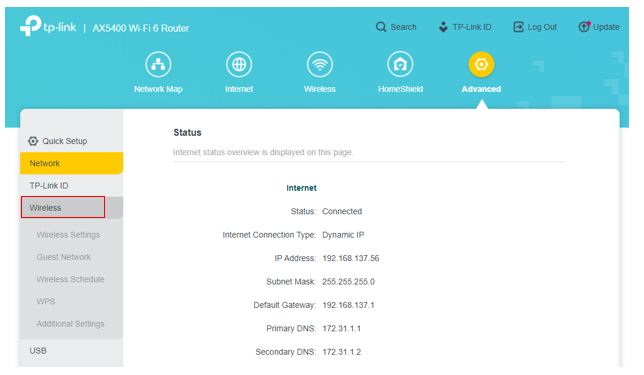Open the Network Map icon
Viewport: 644px width, 375px height.
pyautogui.click(x=158, y=64)
